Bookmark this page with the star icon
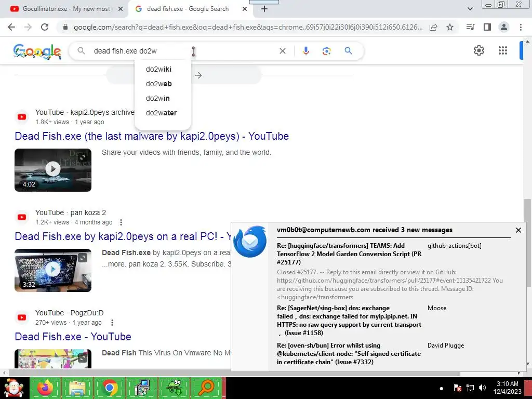532x399 pixels. click(x=450, y=27)
